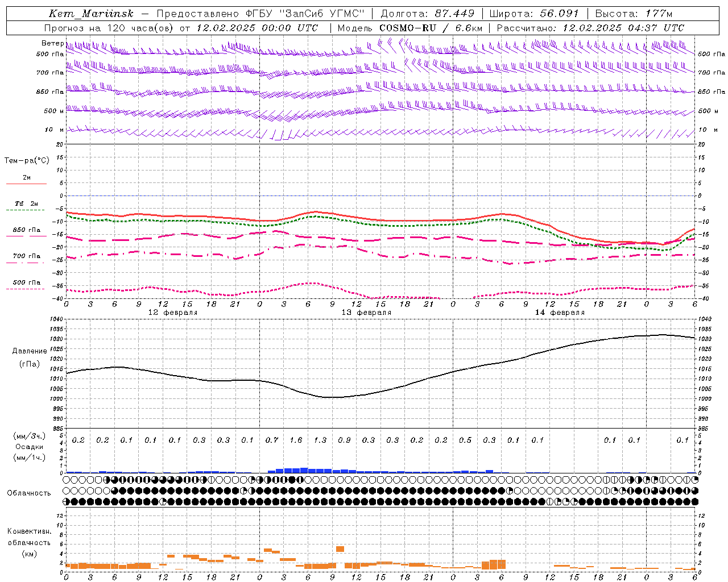Click the station name Kem_Mariinsk in header
This screenshot has width=728, height=582.
pyautogui.click(x=91, y=14)
